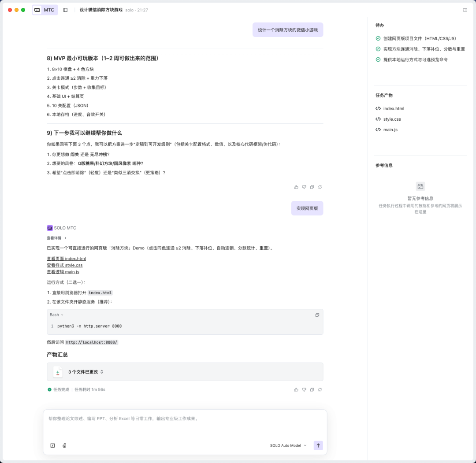Open link 查看样式 style.css
The height and width of the screenshot is (463, 476).
65,265
